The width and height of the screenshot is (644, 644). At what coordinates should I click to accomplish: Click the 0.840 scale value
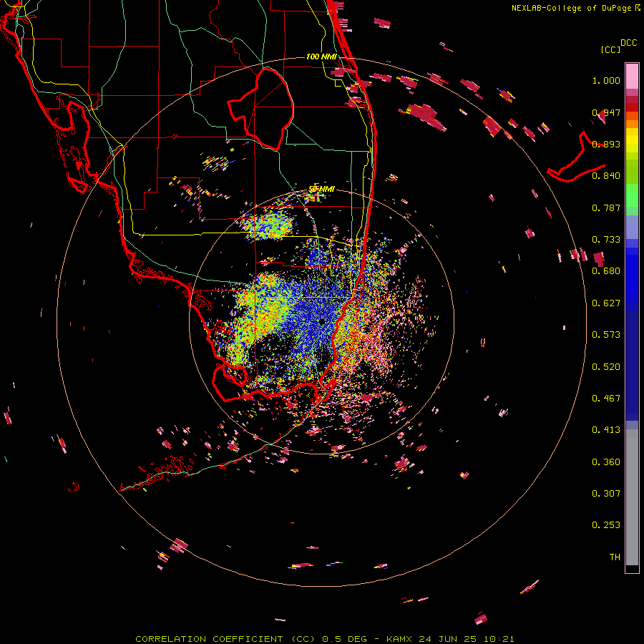click(606, 176)
